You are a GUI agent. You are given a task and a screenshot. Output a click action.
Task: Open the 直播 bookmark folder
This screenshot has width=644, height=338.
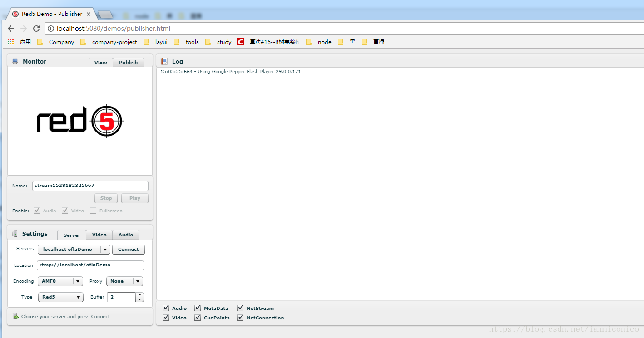373,42
